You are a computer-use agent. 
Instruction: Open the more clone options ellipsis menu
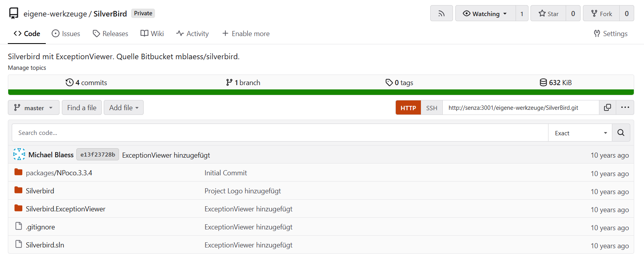(625, 107)
